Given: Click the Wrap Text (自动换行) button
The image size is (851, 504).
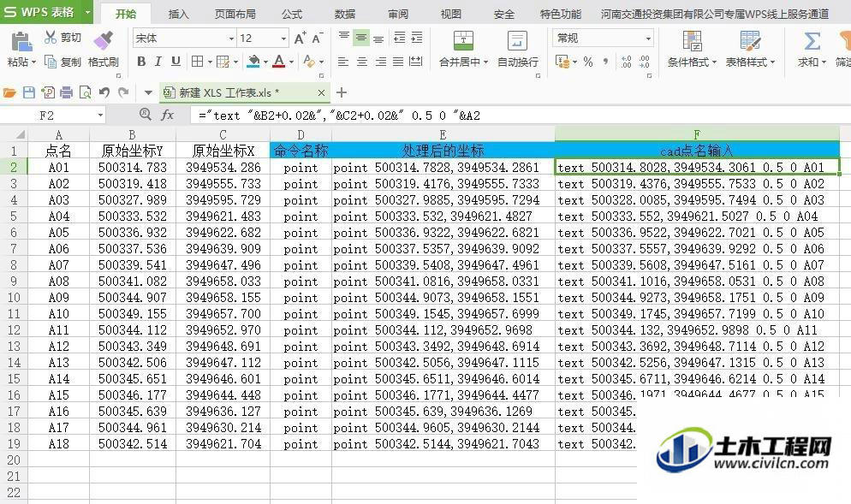Looking at the screenshot, I should (518, 49).
